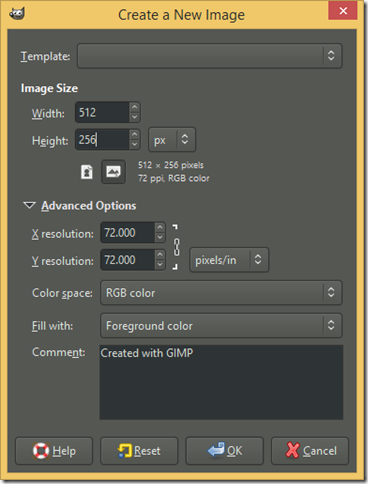368x484 pixels.
Task: Increase Height with up arrow
Action: click(134, 134)
